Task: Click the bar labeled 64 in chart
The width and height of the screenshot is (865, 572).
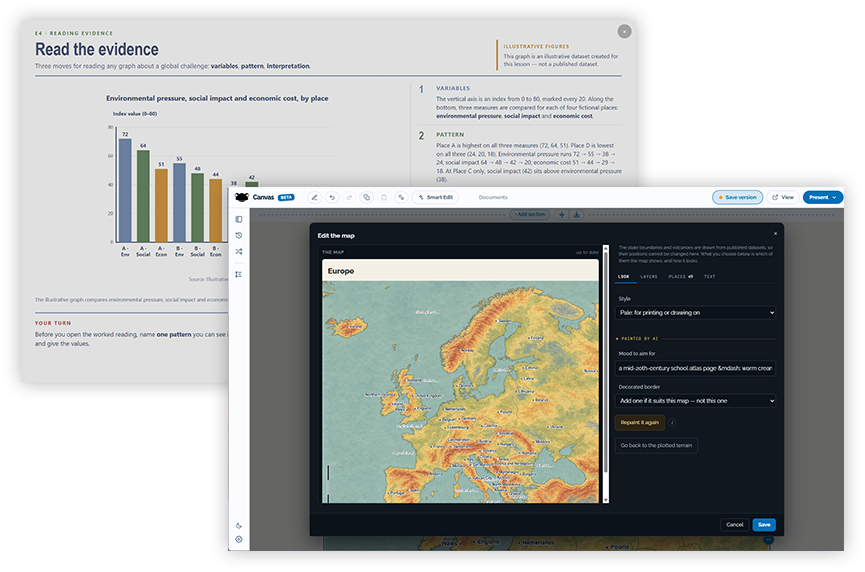Action: pos(143,196)
